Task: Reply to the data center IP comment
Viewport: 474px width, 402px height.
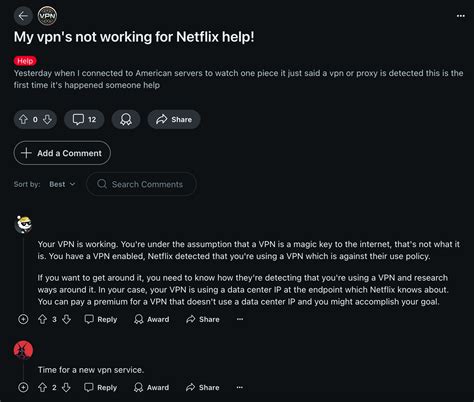Action: click(100, 319)
